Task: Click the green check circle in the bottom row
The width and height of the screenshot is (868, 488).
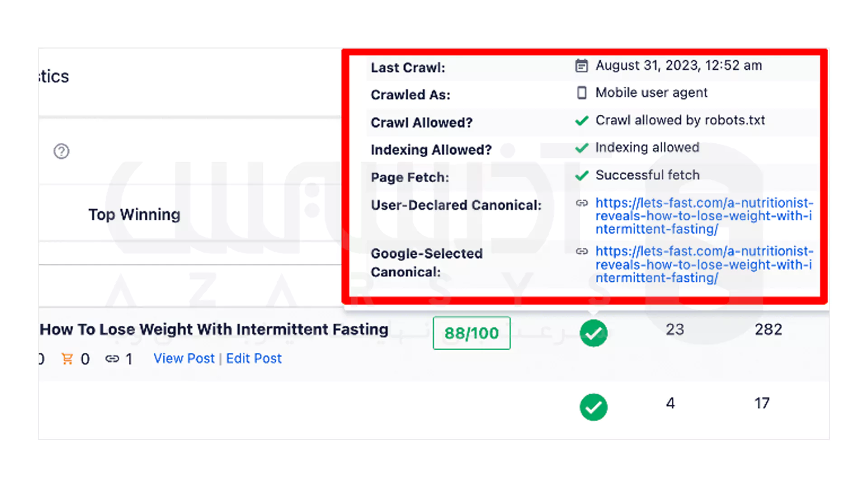Action: 594,407
